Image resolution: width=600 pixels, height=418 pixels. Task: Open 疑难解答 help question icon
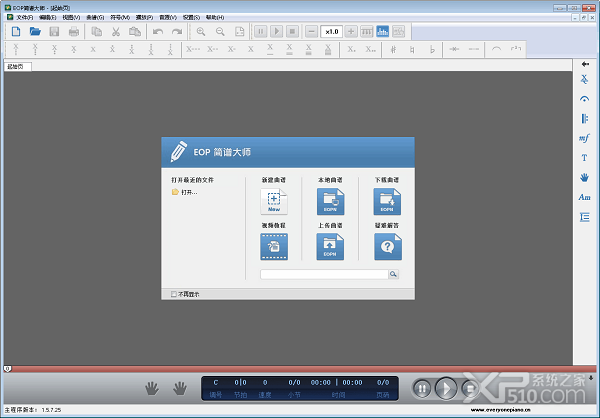(388, 247)
